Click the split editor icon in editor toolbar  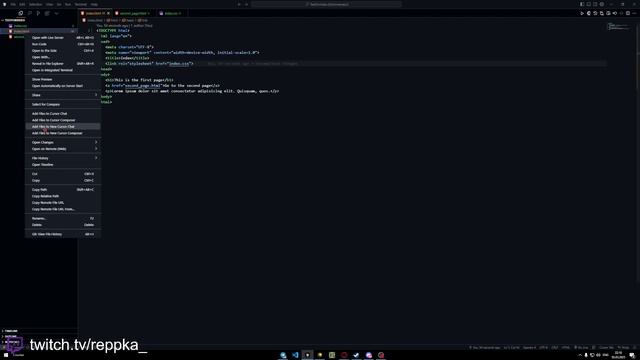628,13
